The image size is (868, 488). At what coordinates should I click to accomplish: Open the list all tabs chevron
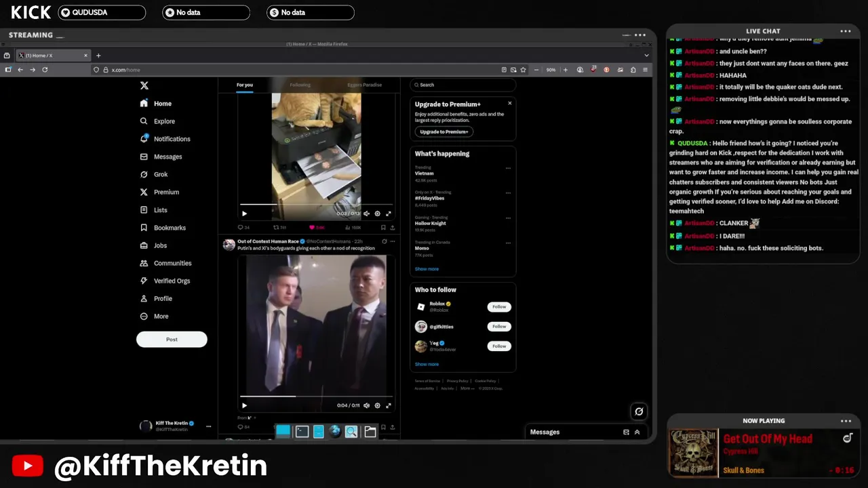coord(646,56)
